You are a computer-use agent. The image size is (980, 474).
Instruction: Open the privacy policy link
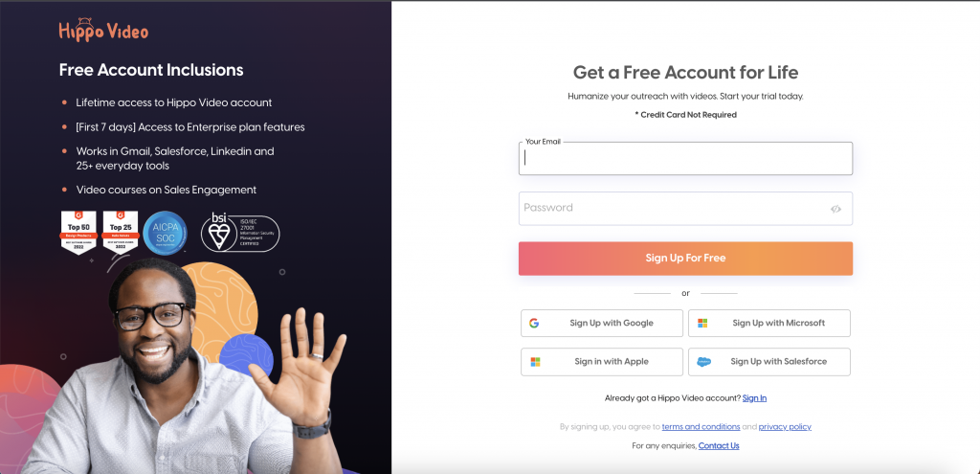click(785, 427)
